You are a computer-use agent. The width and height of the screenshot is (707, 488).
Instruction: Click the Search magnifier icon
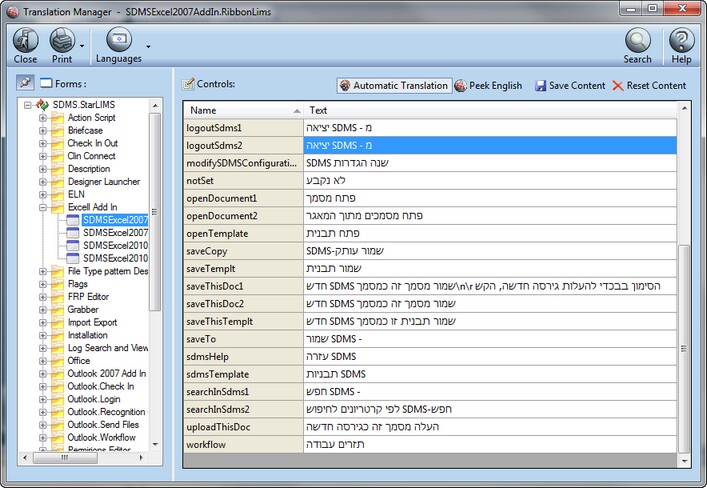tap(638, 41)
